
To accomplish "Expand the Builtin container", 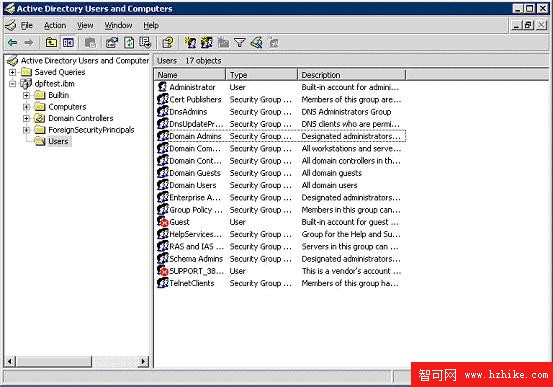I will [x=26, y=95].
